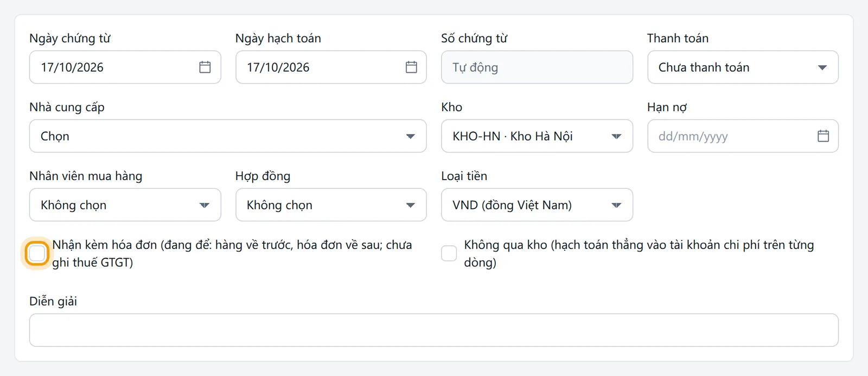Click the Không qua kho label text
868x376 pixels.
click(x=639, y=253)
